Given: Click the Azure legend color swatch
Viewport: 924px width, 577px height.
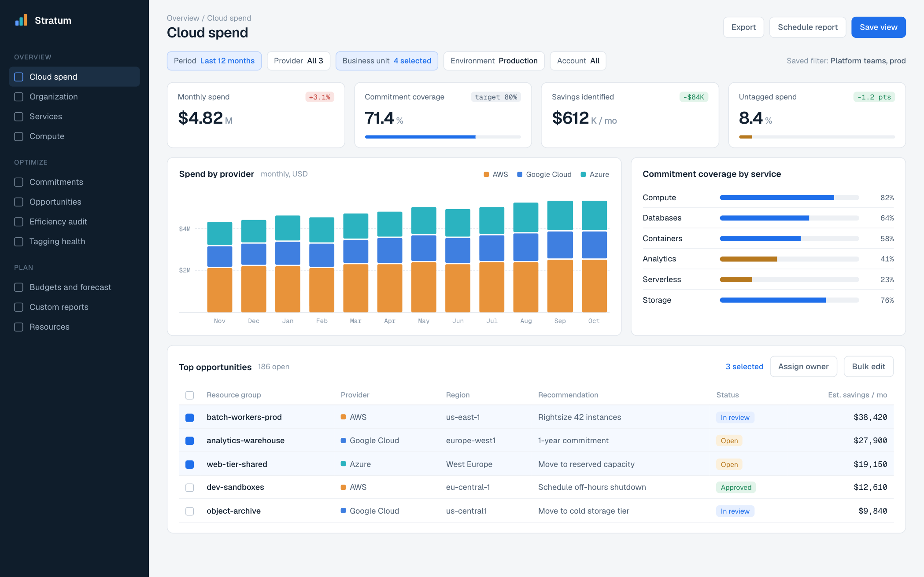Looking at the screenshot, I should tap(583, 175).
